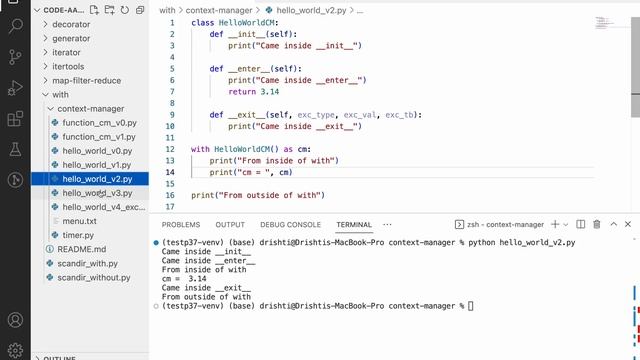The image size is (640, 360).
Task: Select zsh context-manager terminal instance
Action: pos(499,224)
